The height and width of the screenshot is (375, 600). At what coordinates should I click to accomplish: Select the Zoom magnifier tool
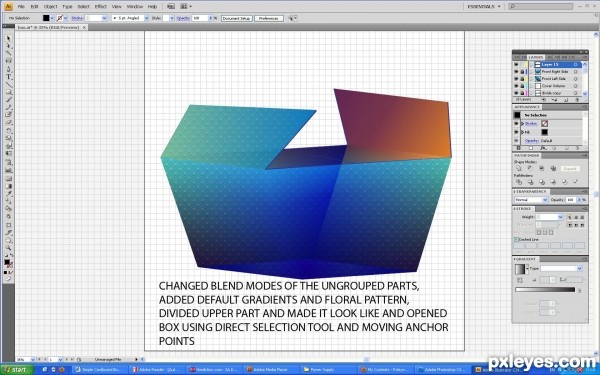pyautogui.click(x=9, y=248)
